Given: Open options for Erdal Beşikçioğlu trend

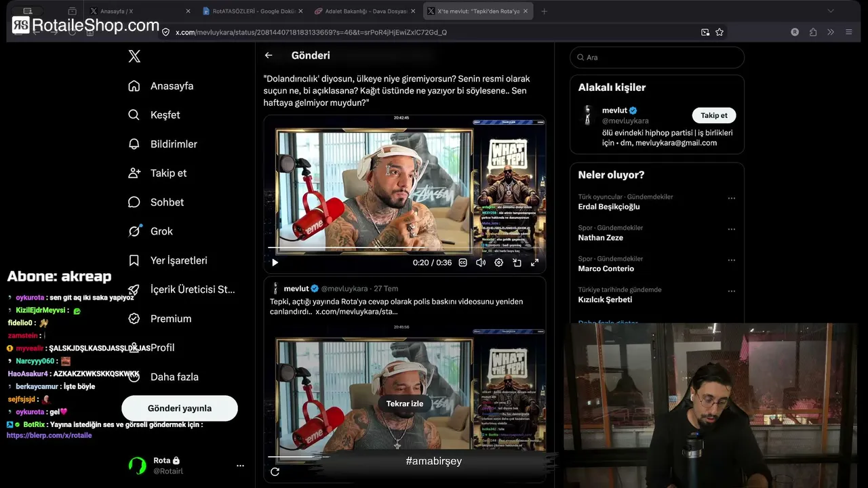Looking at the screenshot, I should tap(732, 199).
